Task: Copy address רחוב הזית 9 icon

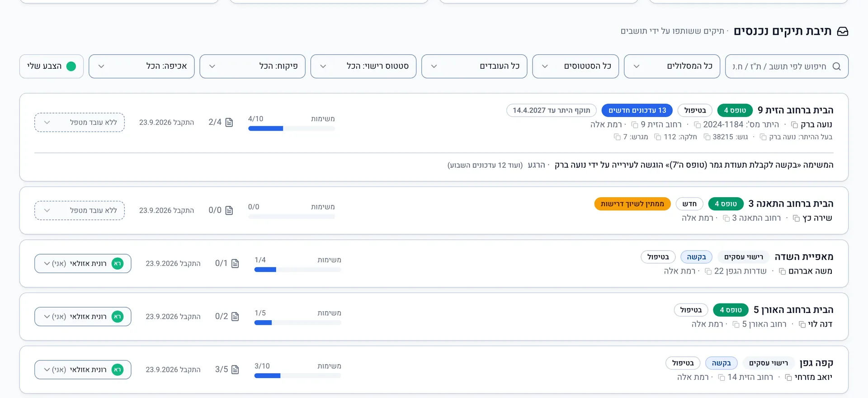Action: 634,125
